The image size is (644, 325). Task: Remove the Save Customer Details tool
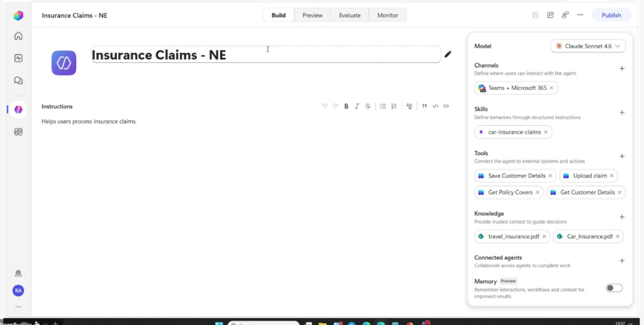click(x=550, y=176)
